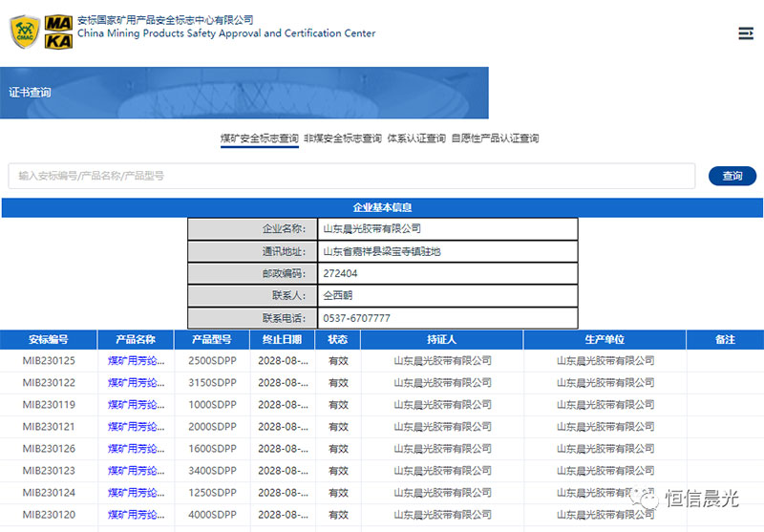Click the 产品型号 column header
Image resolution: width=764 pixels, height=532 pixels.
tap(211, 339)
